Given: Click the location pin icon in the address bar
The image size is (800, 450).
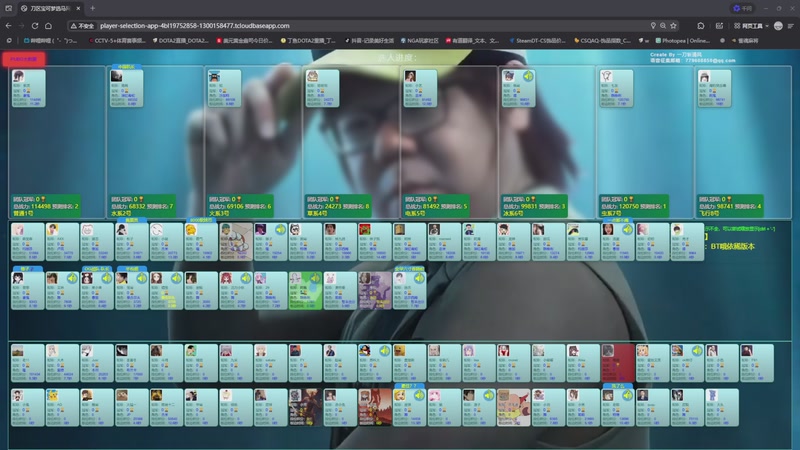Looking at the screenshot, I should 653,26.
